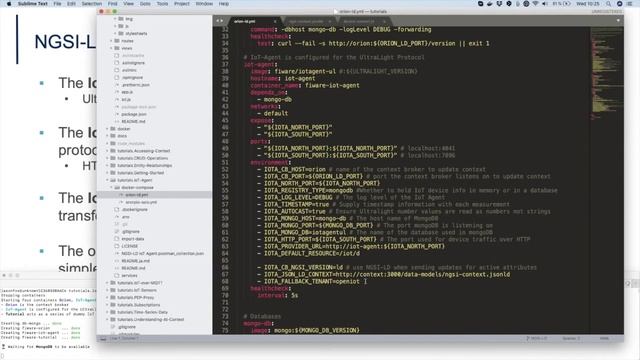Toggle sidebar icon in status bar
The height and width of the screenshot is (360, 640).
(x=103, y=338)
